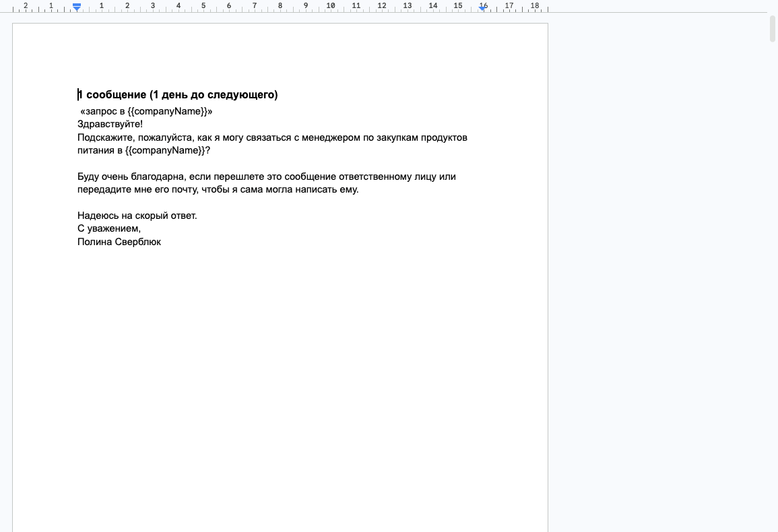Click heading '1 сообщение (1 день до следующего)'
Viewport: 778px width, 532px height.
point(178,95)
